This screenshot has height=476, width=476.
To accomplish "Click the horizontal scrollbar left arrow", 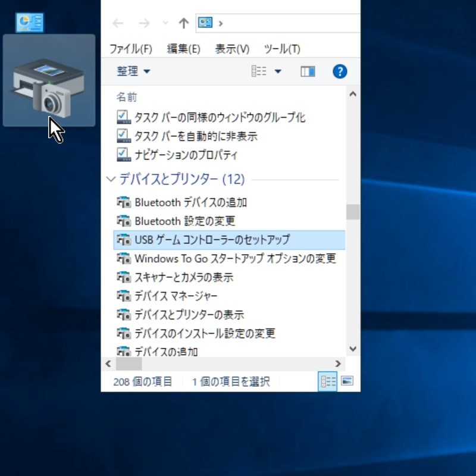I will 108,364.
